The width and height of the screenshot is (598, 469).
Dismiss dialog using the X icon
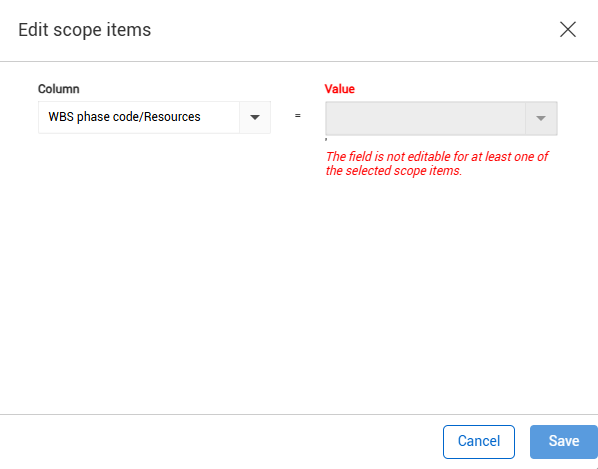(567, 29)
